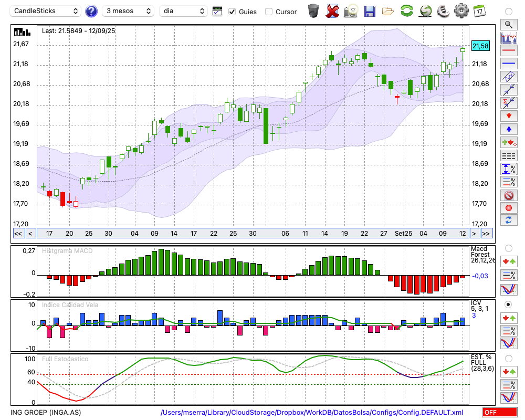The image size is (525, 420).
Task: Click the green dollar refresh icon
Action: click(x=426, y=11)
